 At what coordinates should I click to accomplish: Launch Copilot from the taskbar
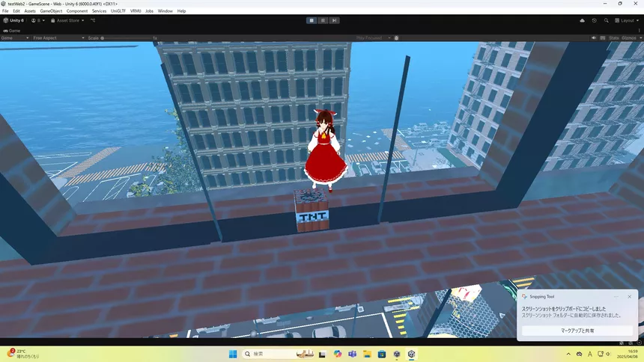pyautogui.click(x=338, y=354)
